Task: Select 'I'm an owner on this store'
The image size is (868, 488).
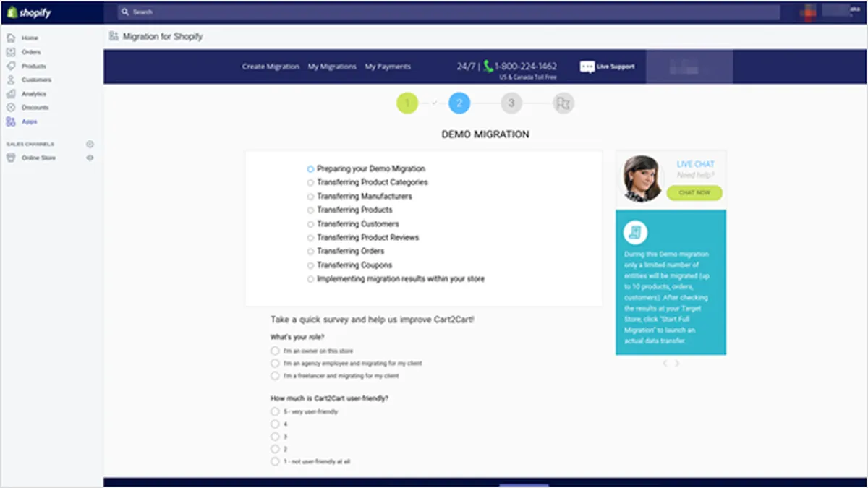Action: (x=275, y=351)
